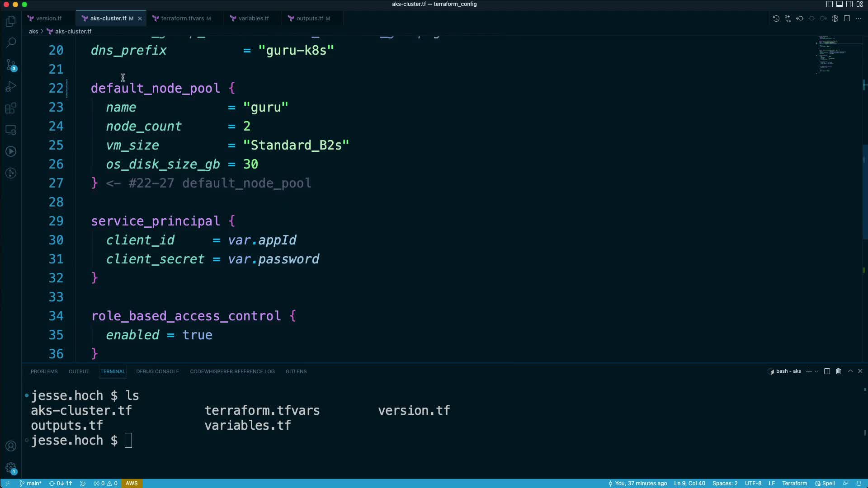The height and width of the screenshot is (488, 868).
Task: Open the Search view in activity bar
Action: pyautogui.click(x=11, y=43)
